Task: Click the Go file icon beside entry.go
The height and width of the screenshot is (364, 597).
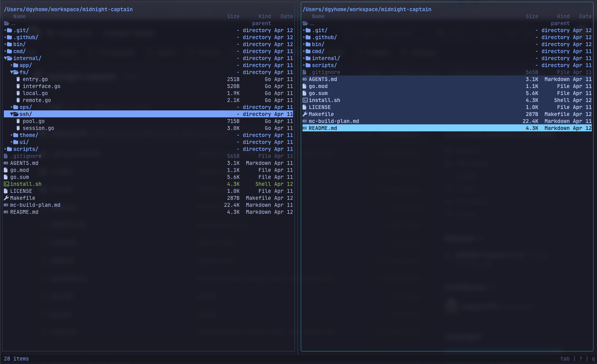Action: pyautogui.click(x=18, y=79)
